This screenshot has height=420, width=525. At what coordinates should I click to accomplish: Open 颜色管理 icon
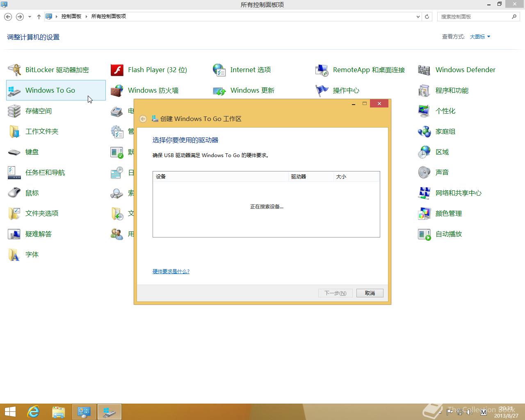[x=425, y=213]
